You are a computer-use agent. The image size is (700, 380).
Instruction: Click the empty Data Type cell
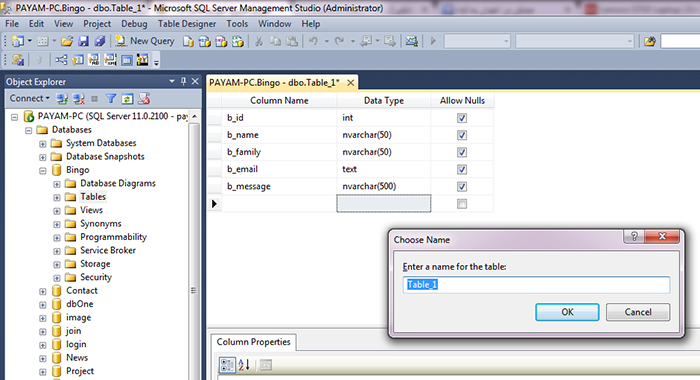[383, 204]
